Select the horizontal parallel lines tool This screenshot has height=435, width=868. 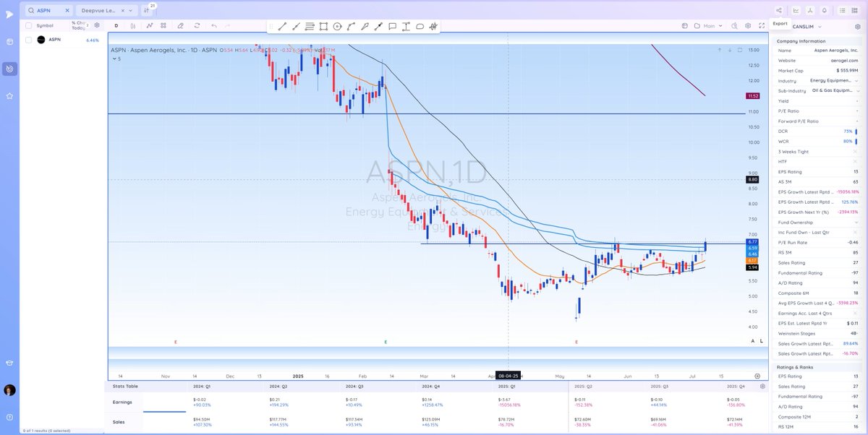tap(310, 26)
